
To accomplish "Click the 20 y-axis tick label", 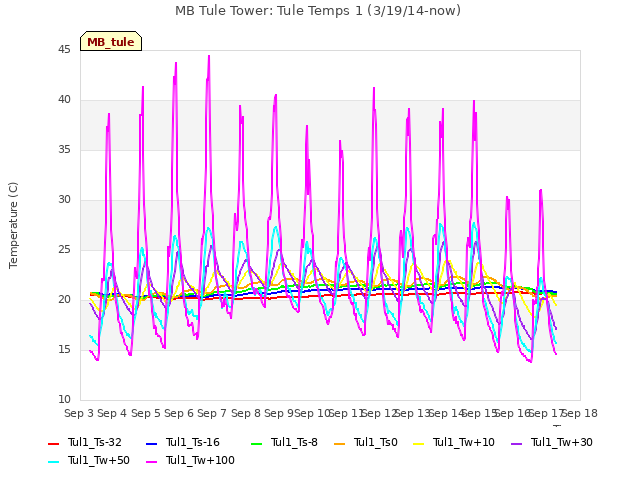I will [64, 300].
